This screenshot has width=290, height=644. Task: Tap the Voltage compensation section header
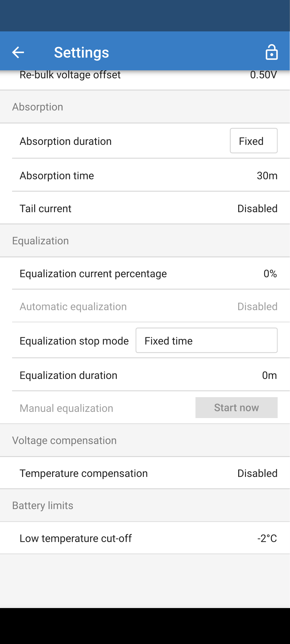click(x=64, y=440)
